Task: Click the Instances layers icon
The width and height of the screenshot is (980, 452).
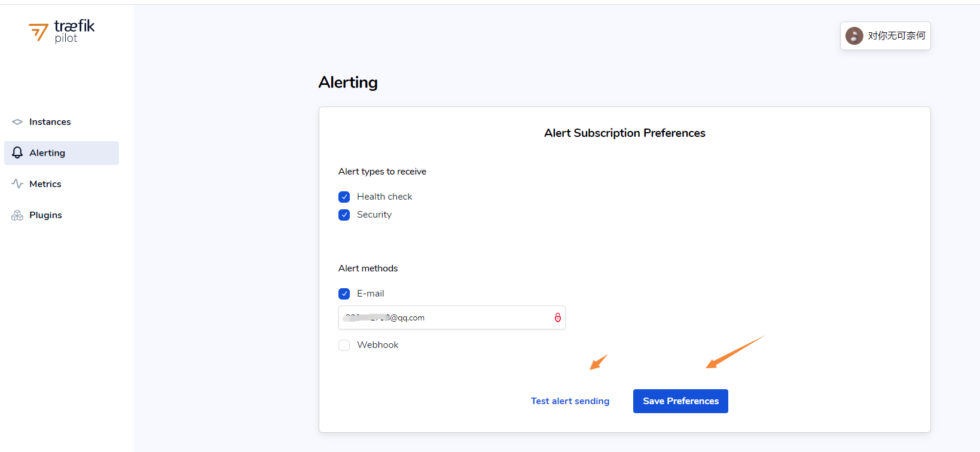Action: tap(17, 122)
